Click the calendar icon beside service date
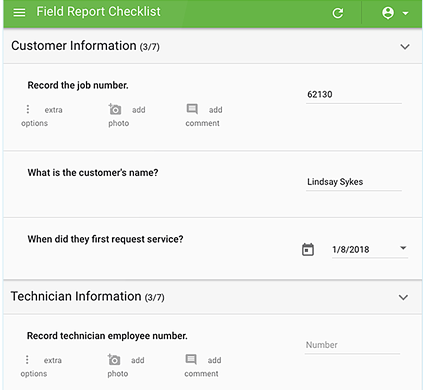This screenshot has width=426, height=390. click(308, 249)
